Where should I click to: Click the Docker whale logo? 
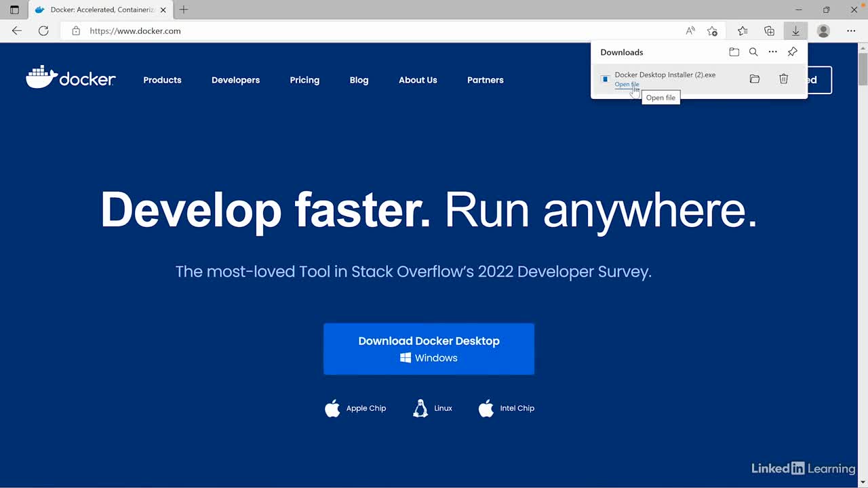(x=71, y=78)
